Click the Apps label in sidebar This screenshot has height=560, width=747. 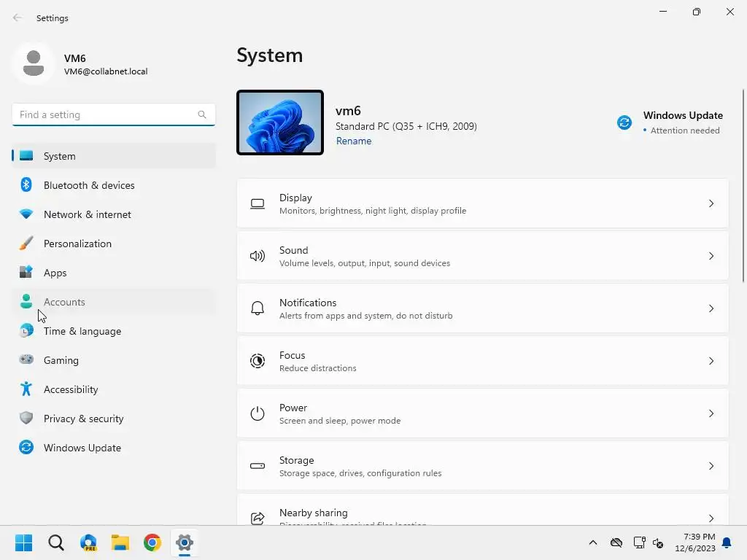[55, 273]
